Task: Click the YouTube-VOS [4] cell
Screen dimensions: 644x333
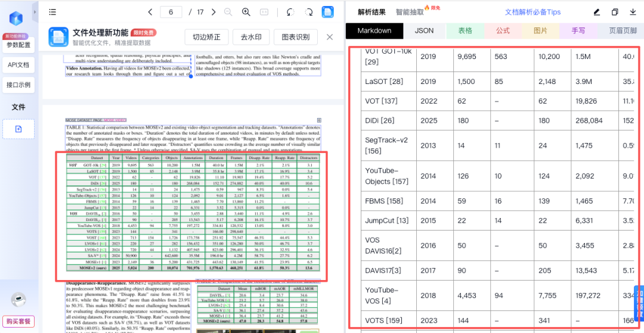Action: (389, 295)
